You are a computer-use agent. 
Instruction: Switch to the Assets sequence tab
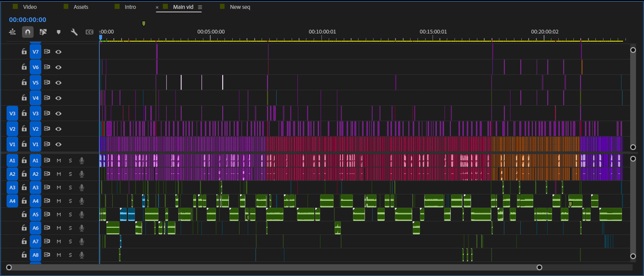click(80, 7)
